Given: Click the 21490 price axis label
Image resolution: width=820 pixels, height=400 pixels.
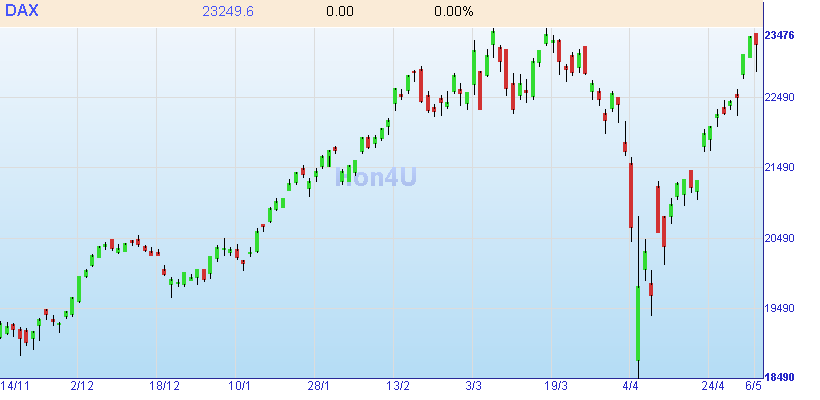Looking at the screenshot, I should coord(780,167).
